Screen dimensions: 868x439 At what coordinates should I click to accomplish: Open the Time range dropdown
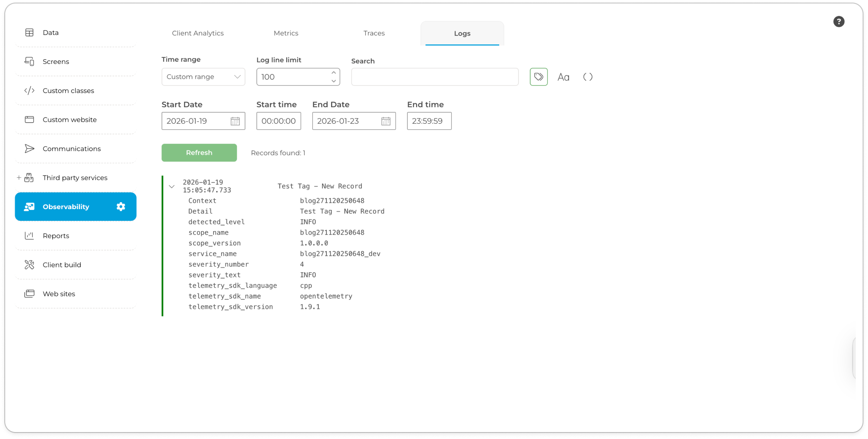[203, 77]
